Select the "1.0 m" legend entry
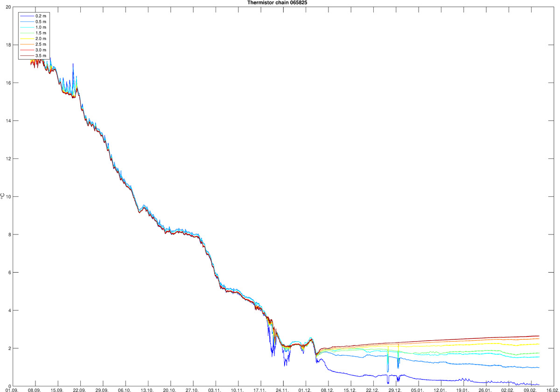 click(x=34, y=28)
